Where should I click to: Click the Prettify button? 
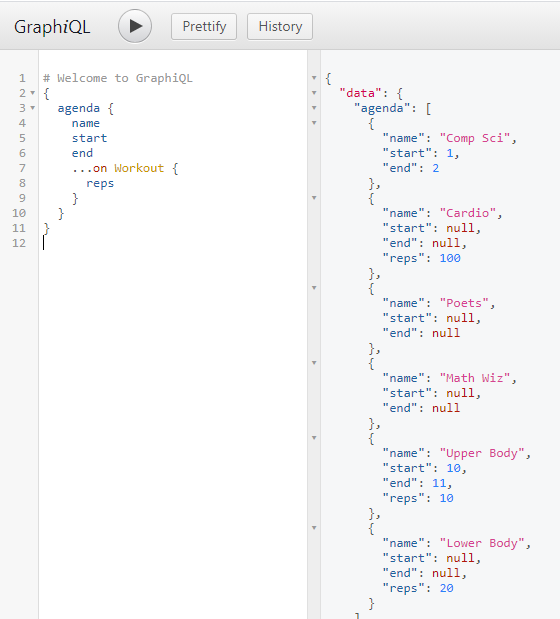pos(204,26)
